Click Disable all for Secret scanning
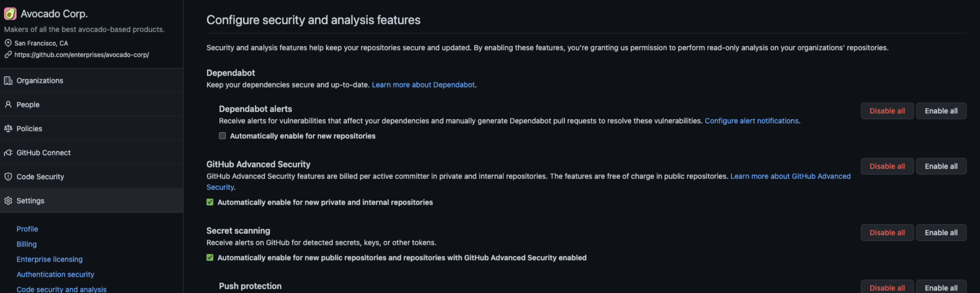This screenshot has height=293, width=980. click(887, 232)
